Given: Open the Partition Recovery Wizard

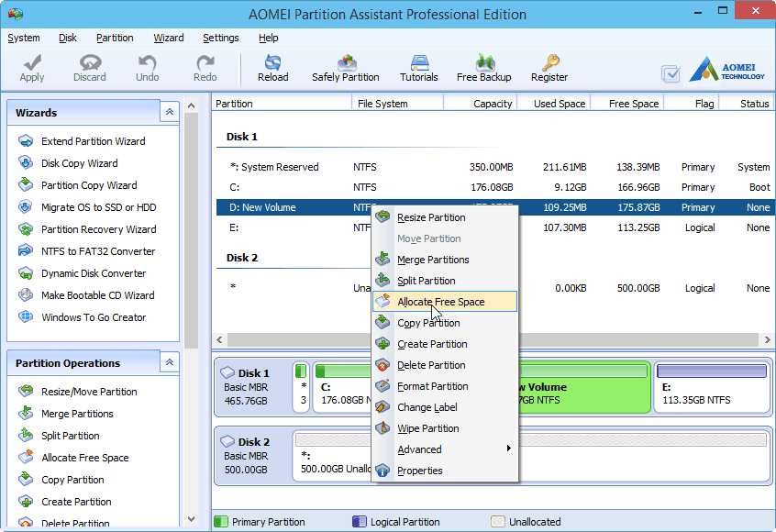Looking at the screenshot, I should click(87, 229).
